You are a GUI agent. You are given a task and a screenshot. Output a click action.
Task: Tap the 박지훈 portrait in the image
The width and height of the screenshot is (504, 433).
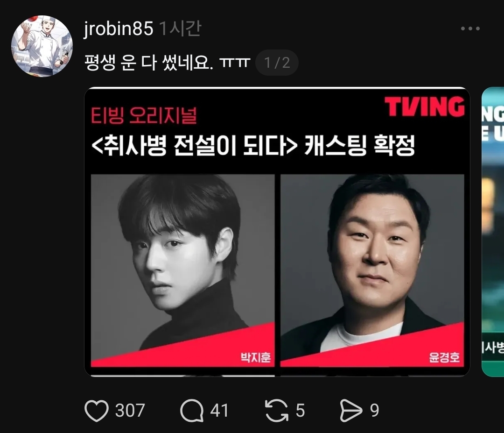(x=182, y=270)
